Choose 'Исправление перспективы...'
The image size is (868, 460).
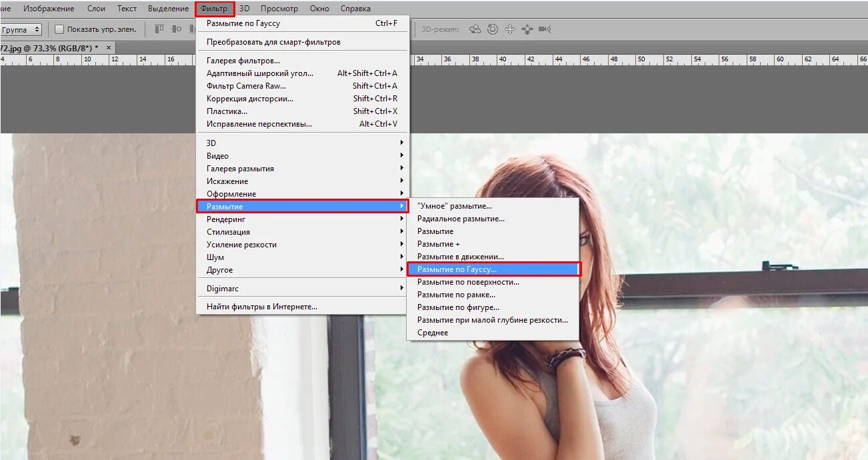click(x=303, y=124)
